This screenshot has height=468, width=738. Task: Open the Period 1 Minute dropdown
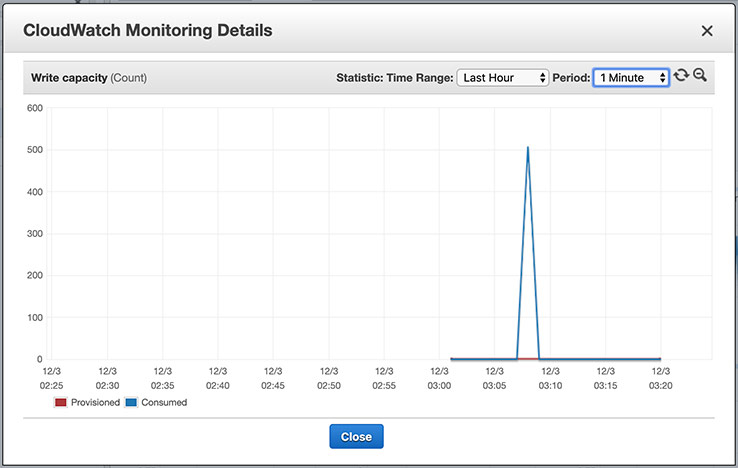coord(631,78)
